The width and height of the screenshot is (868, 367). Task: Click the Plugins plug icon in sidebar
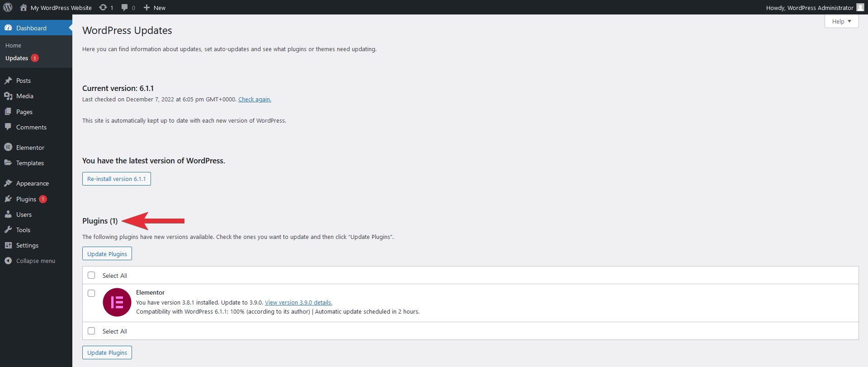point(8,199)
